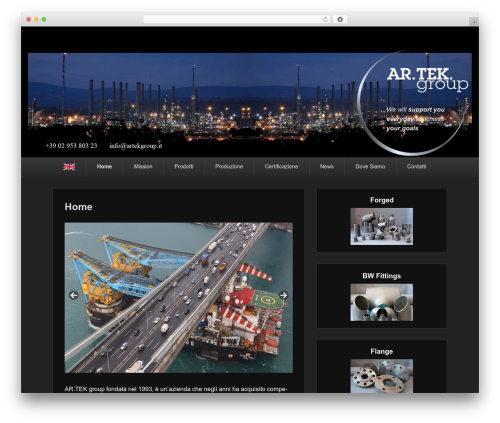Click the paragraph starting 'AR.TEK group fondata nel 1993'

pyautogui.click(x=176, y=389)
